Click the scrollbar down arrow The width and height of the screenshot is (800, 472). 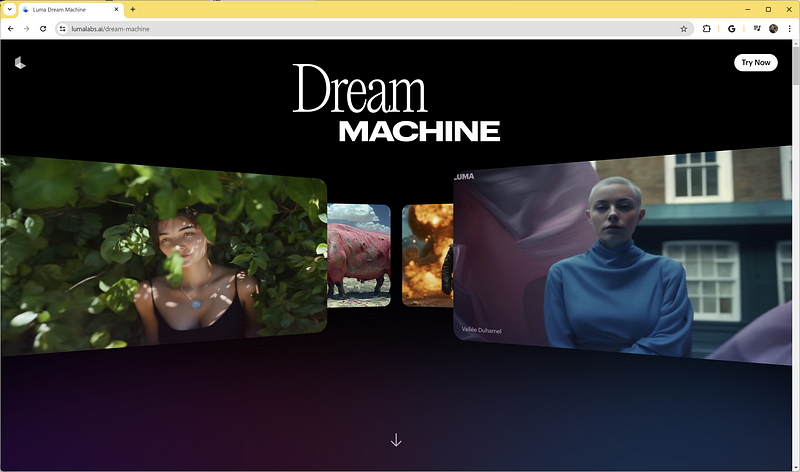click(795, 467)
